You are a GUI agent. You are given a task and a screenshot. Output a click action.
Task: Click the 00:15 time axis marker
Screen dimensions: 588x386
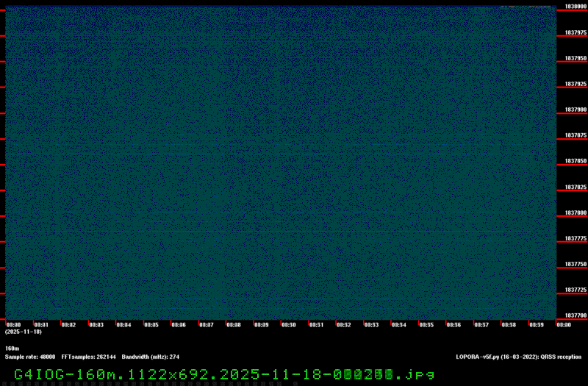(426, 324)
